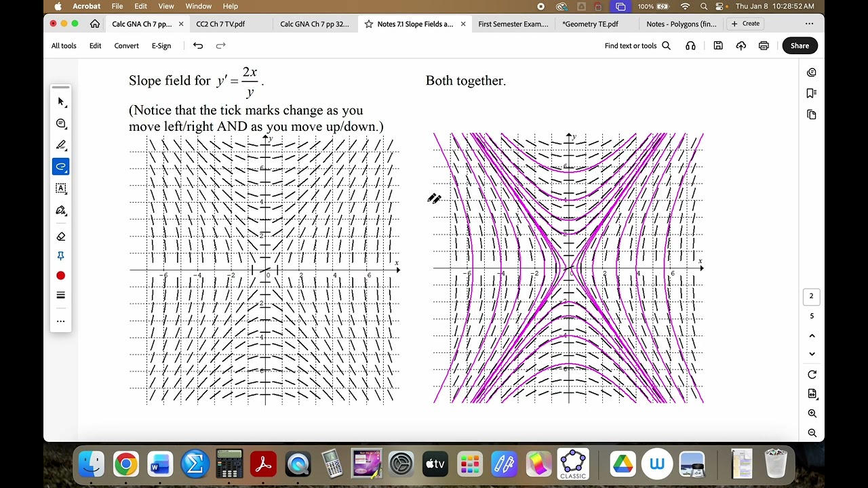Open Finder from the Dock
Screen dimensions: 868x488
click(91, 464)
